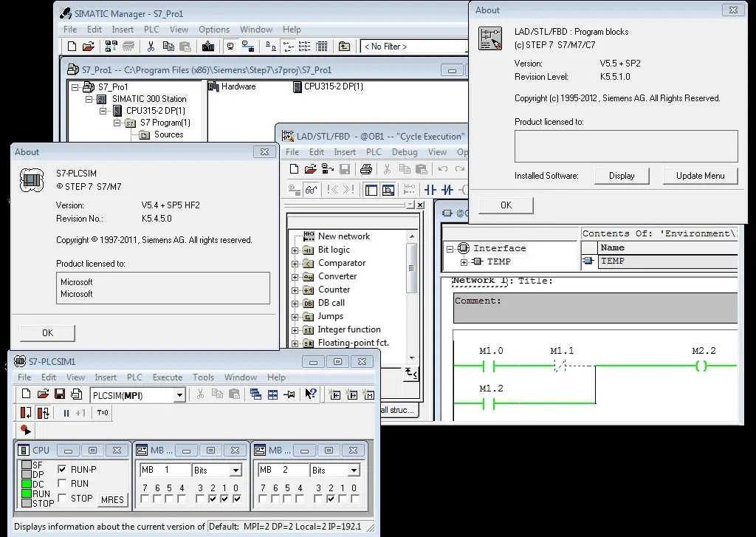Image resolution: width=756 pixels, height=537 pixels.
Task: Click record/playback icon in S7-PLCSIM
Action: pos(26,429)
